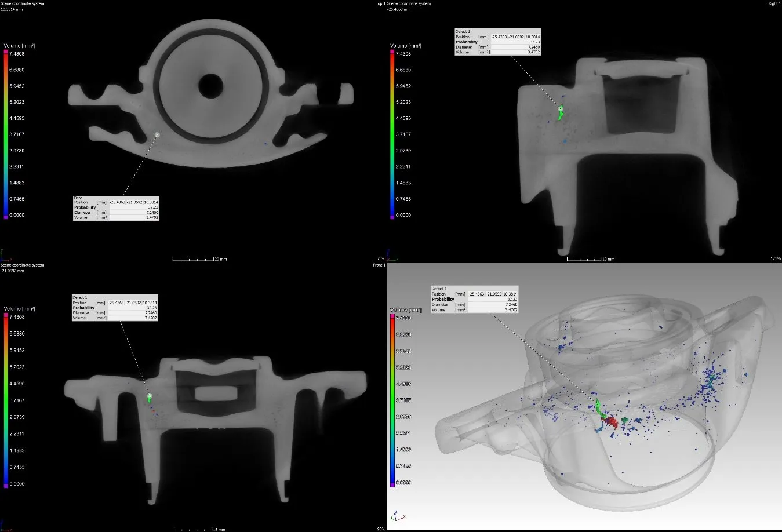Click the Position row in the top-left annotation
The width and height of the screenshot is (782, 532).
(116, 202)
